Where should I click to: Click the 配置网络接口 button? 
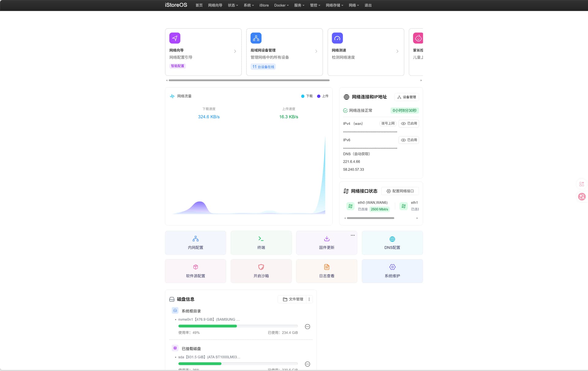[x=400, y=191]
